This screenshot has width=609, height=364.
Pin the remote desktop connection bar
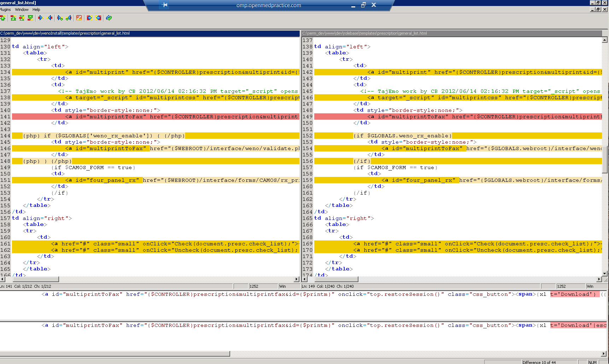[x=165, y=5]
